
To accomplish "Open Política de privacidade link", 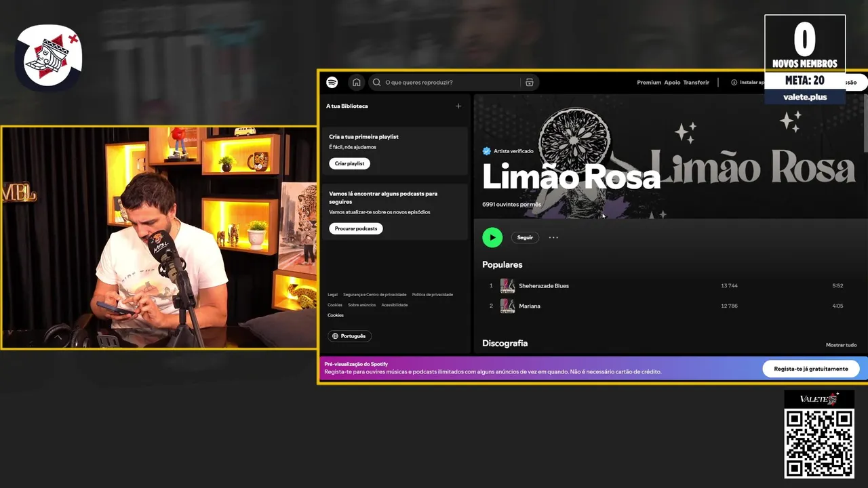I will tap(433, 295).
